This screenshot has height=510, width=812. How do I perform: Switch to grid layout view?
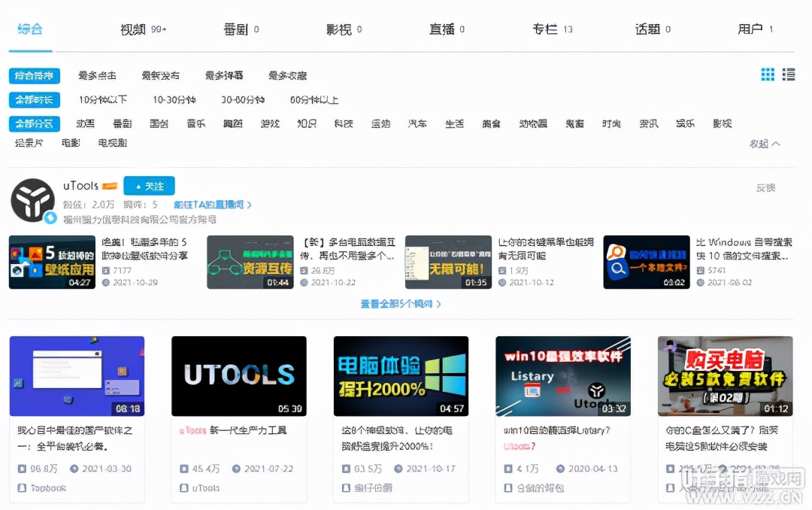[768, 74]
